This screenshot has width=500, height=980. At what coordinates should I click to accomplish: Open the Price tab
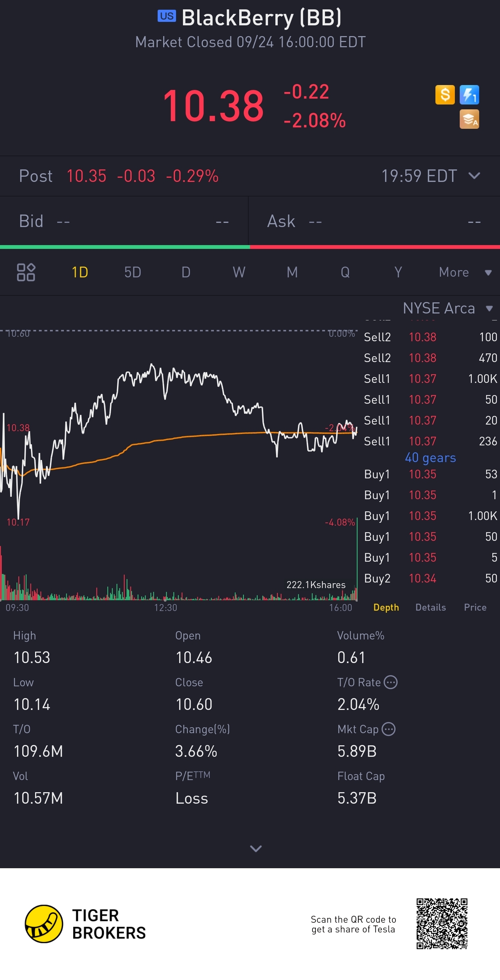475,607
